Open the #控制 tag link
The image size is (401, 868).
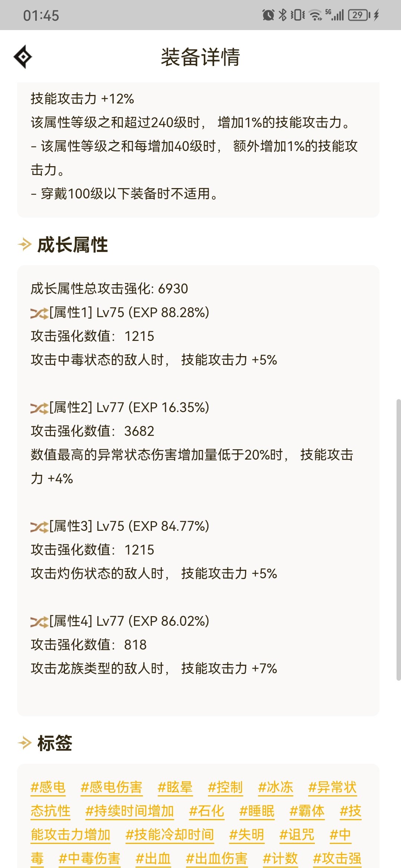225,787
